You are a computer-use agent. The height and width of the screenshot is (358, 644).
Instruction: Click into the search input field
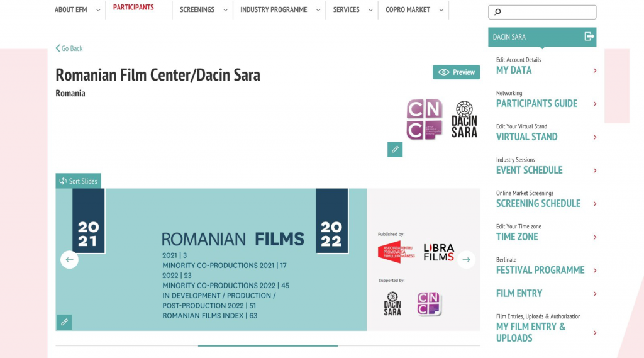click(x=542, y=12)
